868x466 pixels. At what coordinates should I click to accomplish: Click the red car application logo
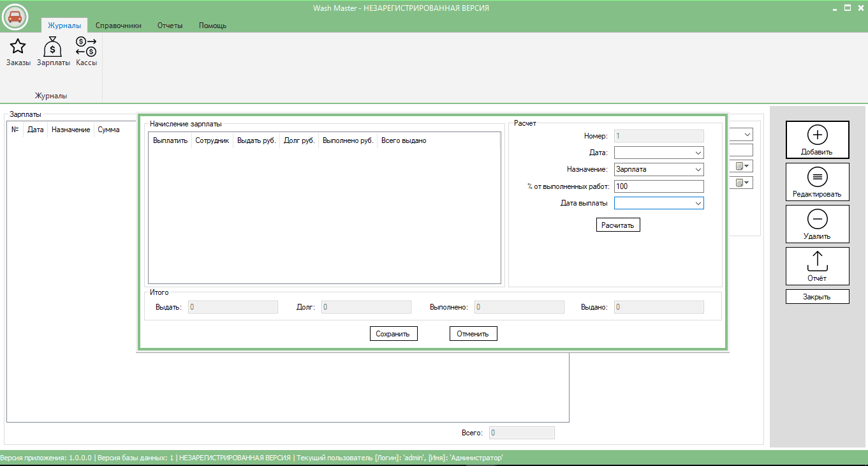pyautogui.click(x=15, y=17)
